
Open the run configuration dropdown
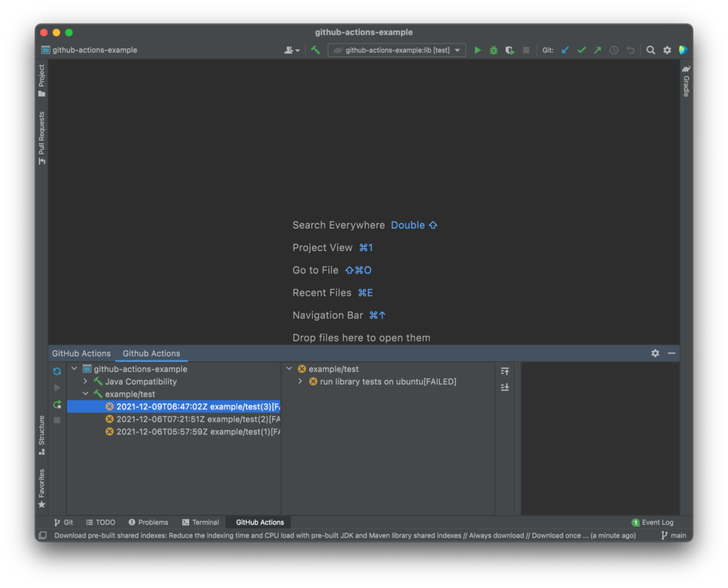pyautogui.click(x=397, y=50)
